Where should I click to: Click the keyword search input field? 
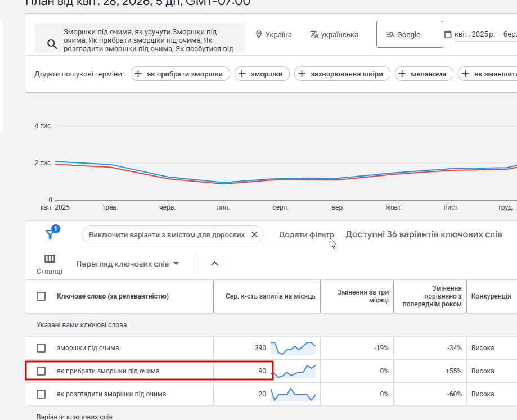[147, 38]
